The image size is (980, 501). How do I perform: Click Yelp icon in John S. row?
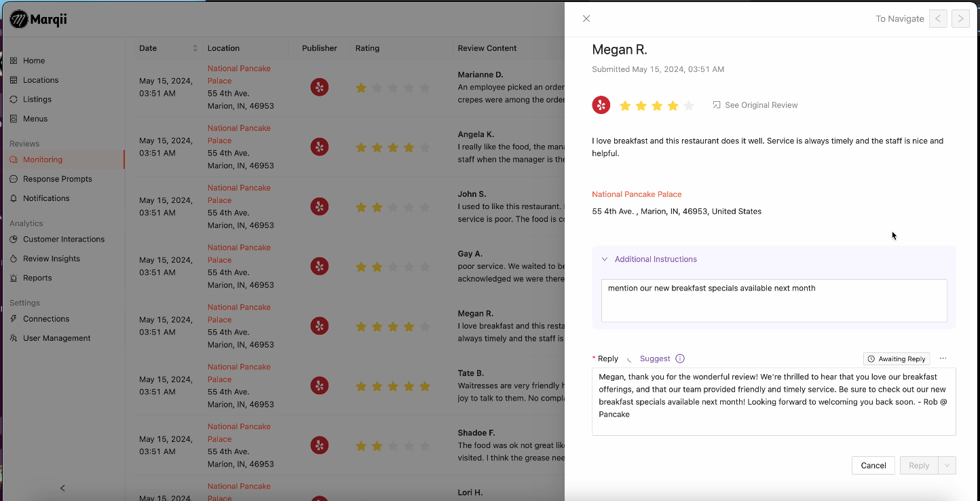pyautogui.click(x=320, y=206)
